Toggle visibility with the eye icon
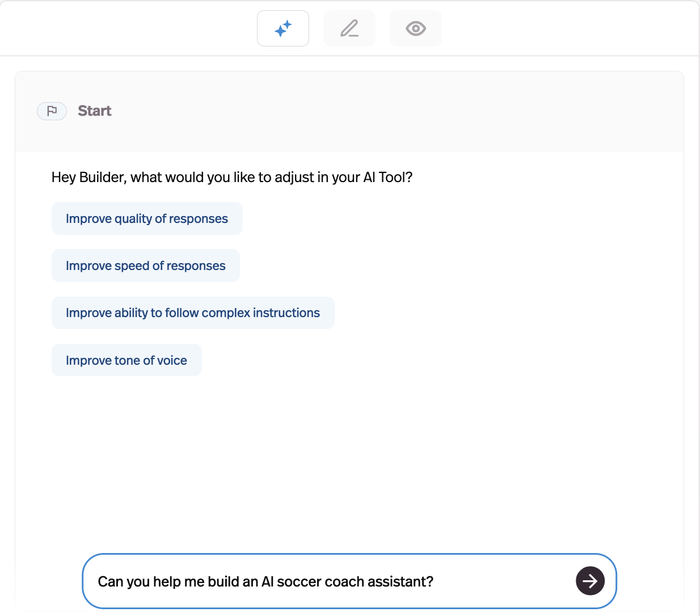This screenshot has width=700, height=616. tap(415, 28)
